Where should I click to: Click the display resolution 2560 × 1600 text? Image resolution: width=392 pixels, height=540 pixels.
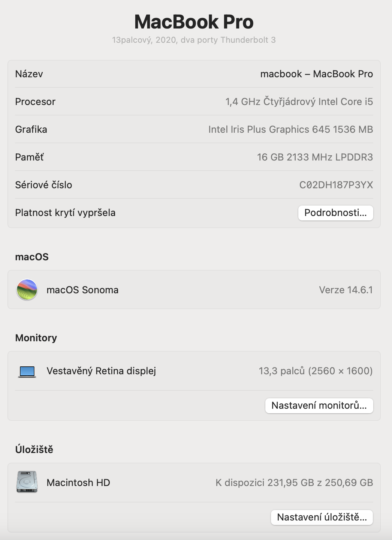click(x=340, y=371)
